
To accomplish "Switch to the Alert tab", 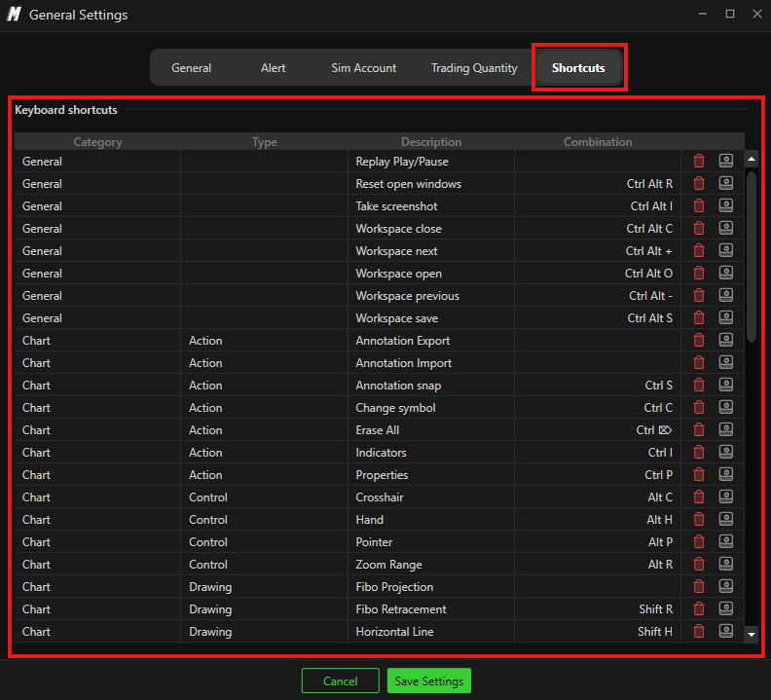I will pos(273,68).
